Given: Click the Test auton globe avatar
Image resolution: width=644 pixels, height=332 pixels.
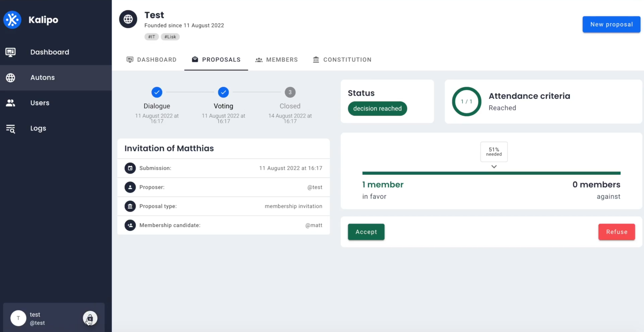Looking at the screenshot, I should point(128,19).
